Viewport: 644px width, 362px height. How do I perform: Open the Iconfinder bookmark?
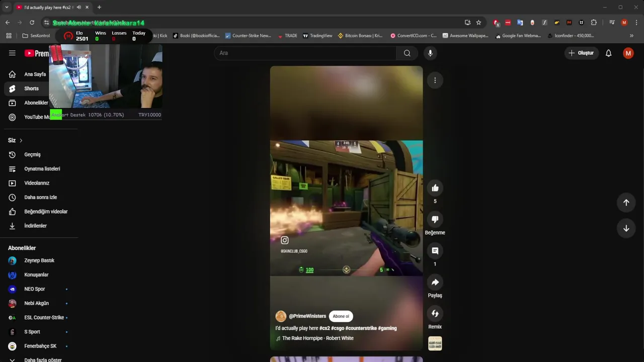[571, 36]
